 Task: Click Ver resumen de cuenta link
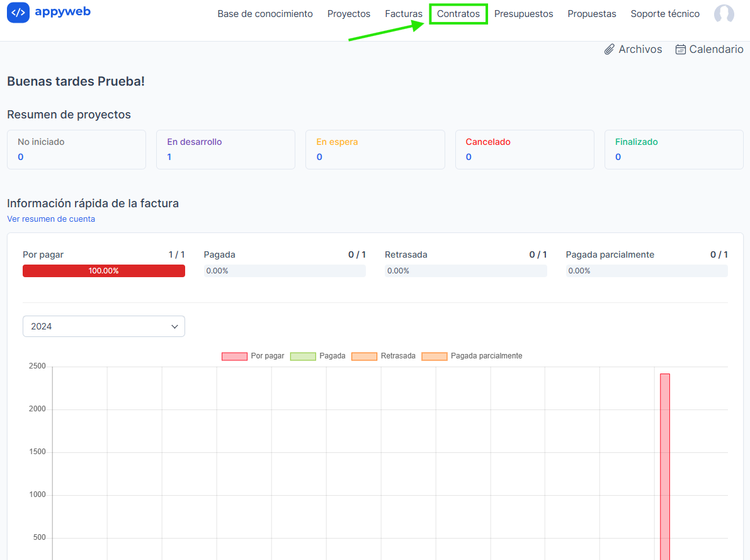tap(51, 219)
